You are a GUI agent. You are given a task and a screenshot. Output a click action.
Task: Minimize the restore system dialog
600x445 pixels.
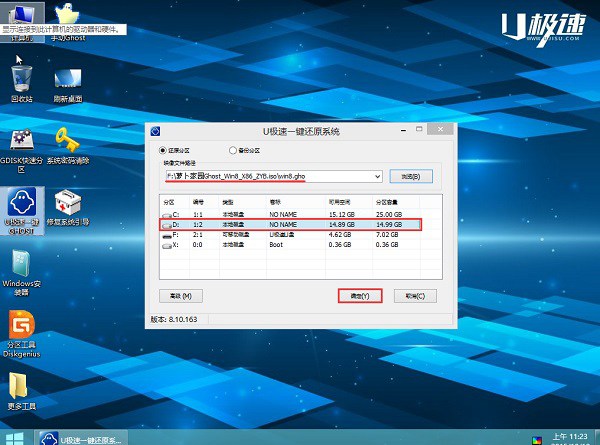click(403, 130)
